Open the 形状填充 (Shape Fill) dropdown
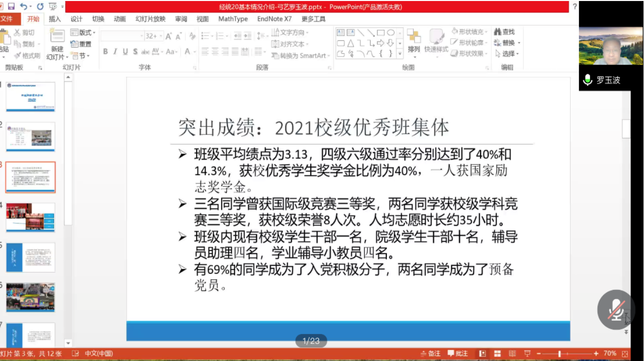The height and width of the screenshot is (361, 644). coord(470,32)
